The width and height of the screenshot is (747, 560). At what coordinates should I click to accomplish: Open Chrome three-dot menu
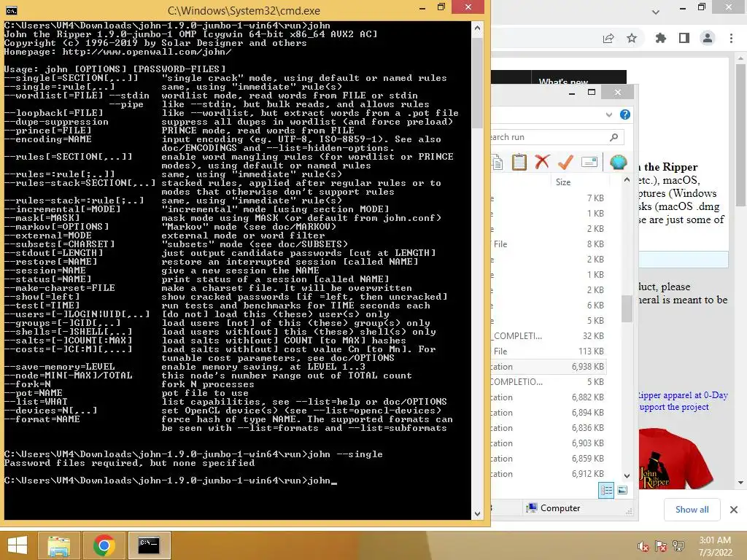click(x=731, y=38)
